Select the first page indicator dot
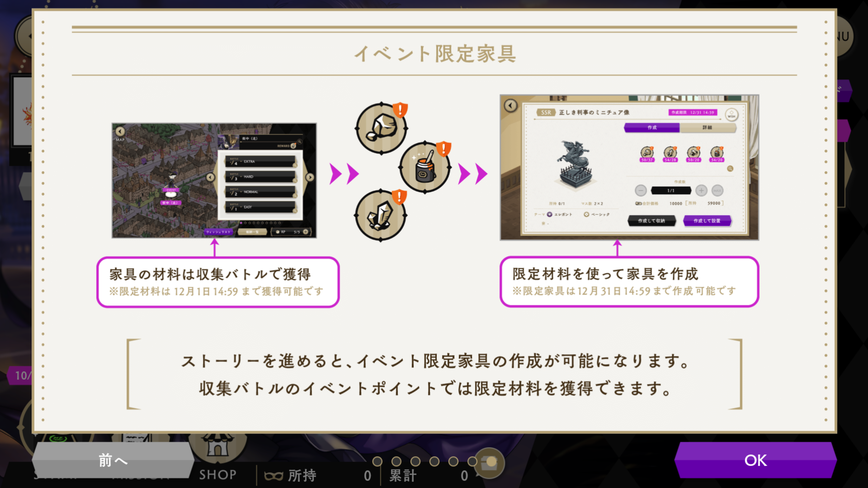Image resolution: width=868 pixels, height=488 pixels. [x=377, y=461]
